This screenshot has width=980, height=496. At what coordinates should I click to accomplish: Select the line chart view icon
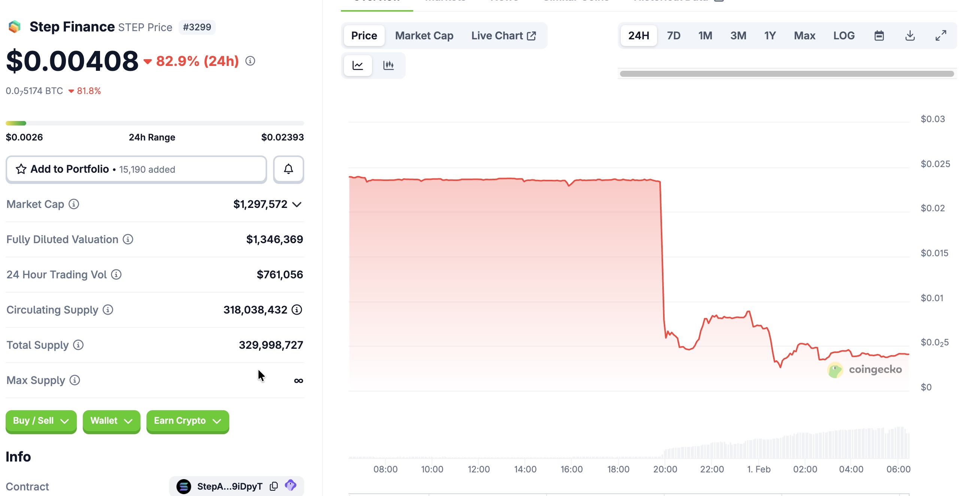(358, 66)
